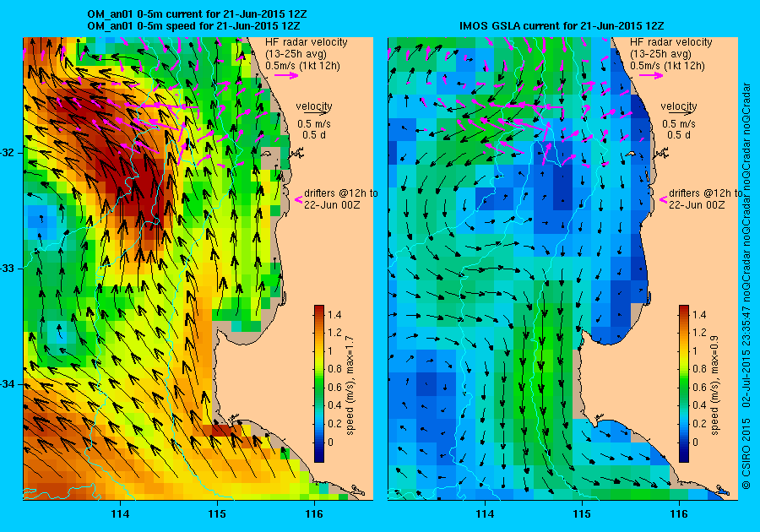Click '0.5 m/s' velocity scale in IMOS GSLA map
Screen dimensions: 760x532
pos(679,124)
